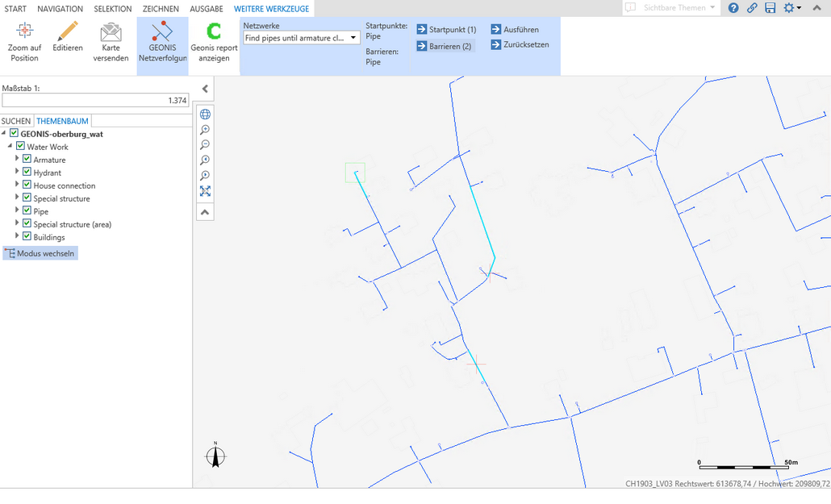Show the Geonis report
Image resolution: width=831 pixels, height=504 pixels.
click(214, 43)
